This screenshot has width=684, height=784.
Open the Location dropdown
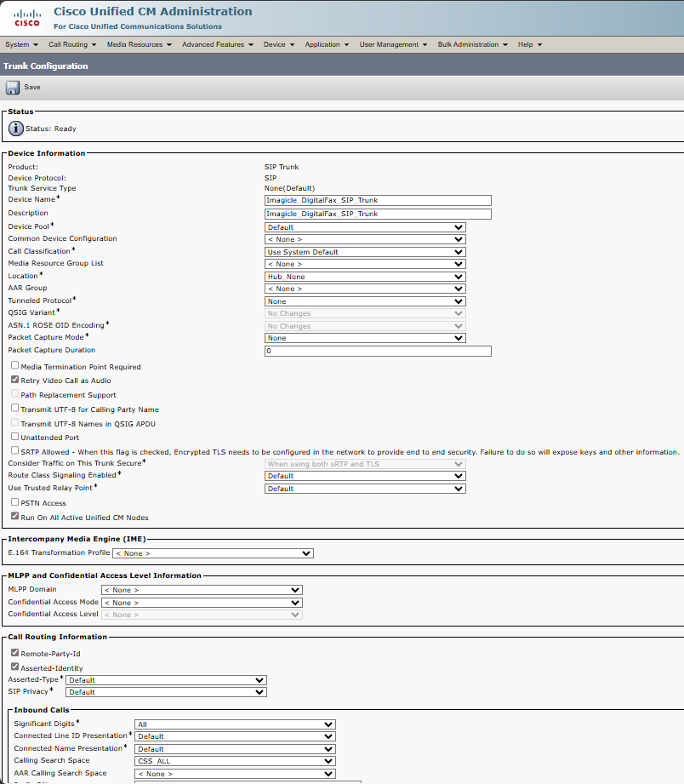coord(365,277)
